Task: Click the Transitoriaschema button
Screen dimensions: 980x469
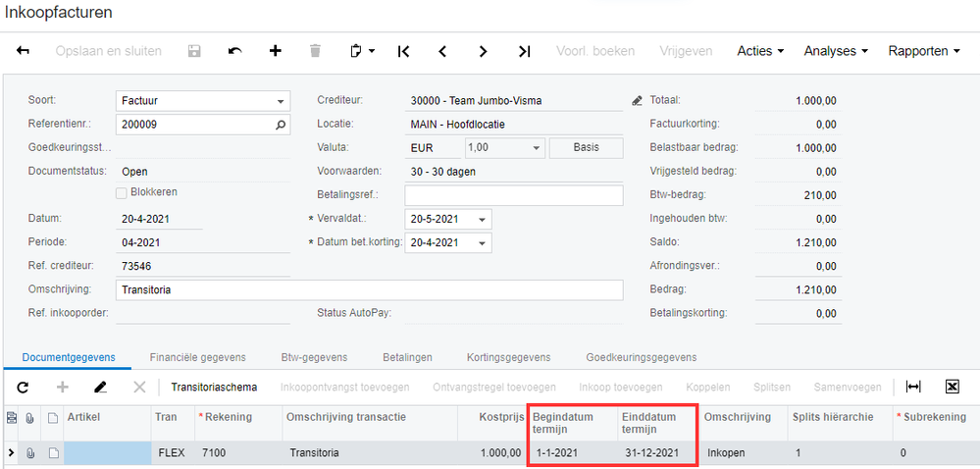Action: [x=214, y=388]
